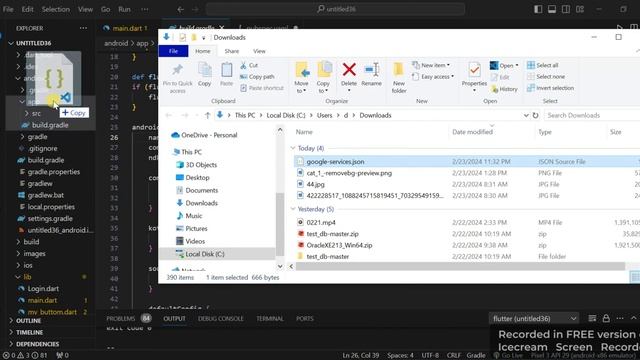Click the Date modified column header
Viewport: 640px width, 360px height.
(x=472, y=132)
